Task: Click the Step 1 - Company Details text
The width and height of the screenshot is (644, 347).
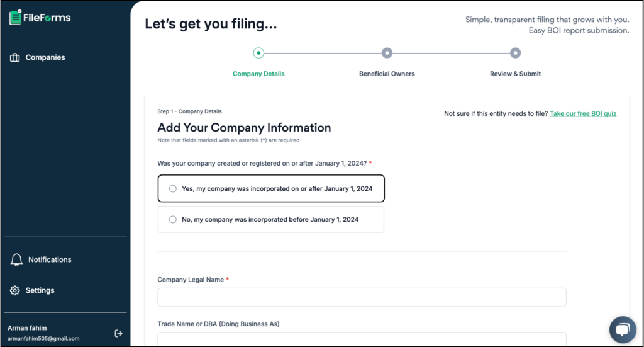Action: click(189, 111)
